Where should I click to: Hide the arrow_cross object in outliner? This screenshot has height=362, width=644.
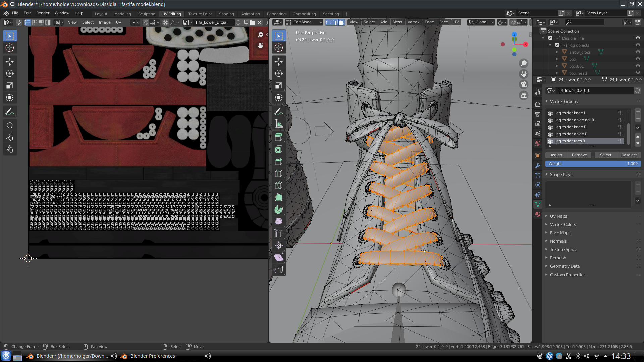(638, 52)
